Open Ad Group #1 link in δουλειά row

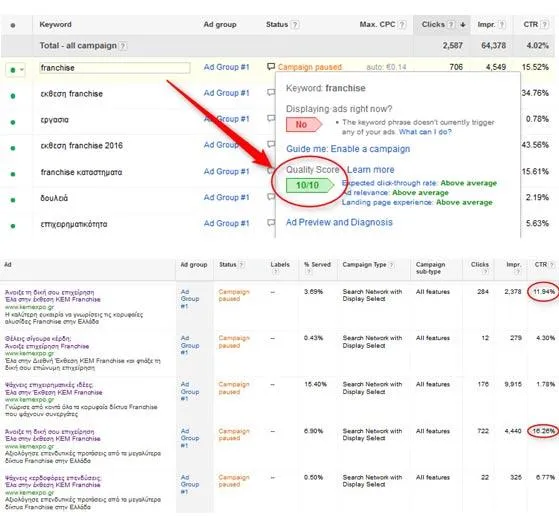tap(226, 197)
